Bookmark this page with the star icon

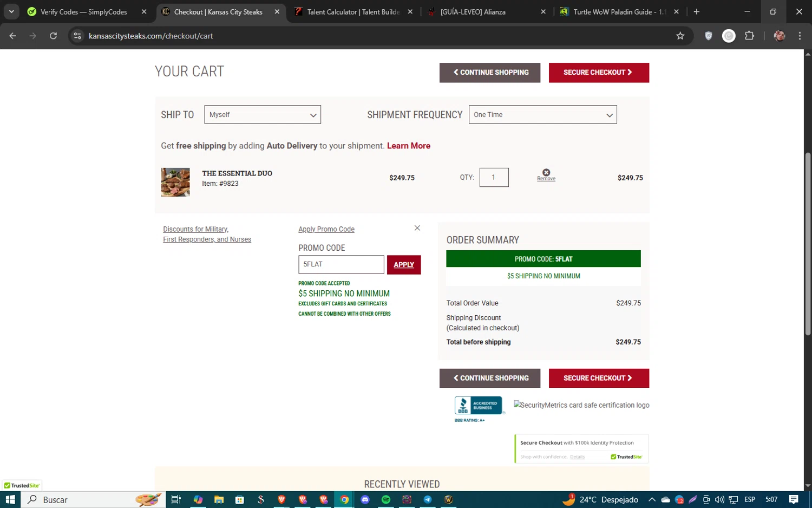pos(680,36)
